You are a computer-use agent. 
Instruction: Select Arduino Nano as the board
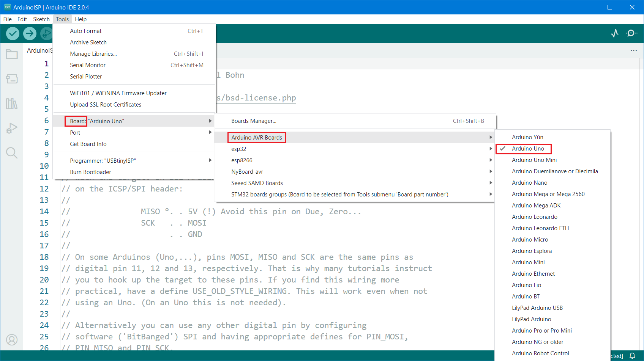tap(529, 183)
